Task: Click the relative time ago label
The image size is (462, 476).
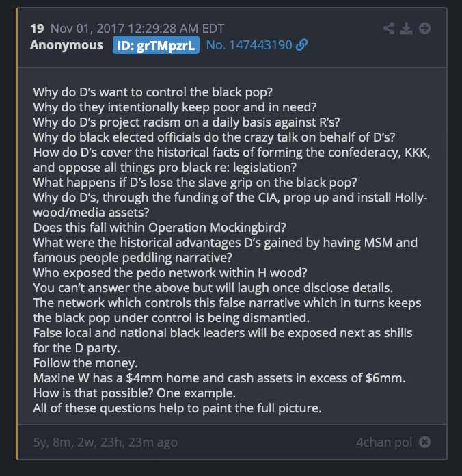Action: coord(105,442)
